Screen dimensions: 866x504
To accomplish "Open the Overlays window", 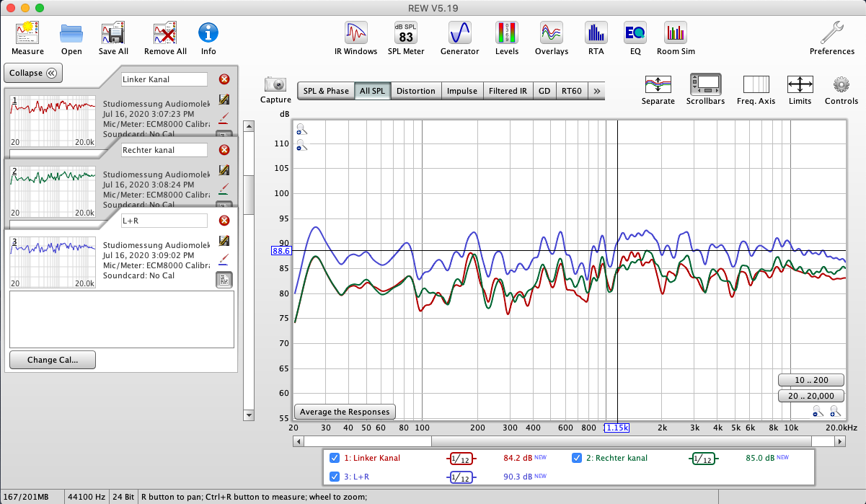I will (x=551, y=38).
